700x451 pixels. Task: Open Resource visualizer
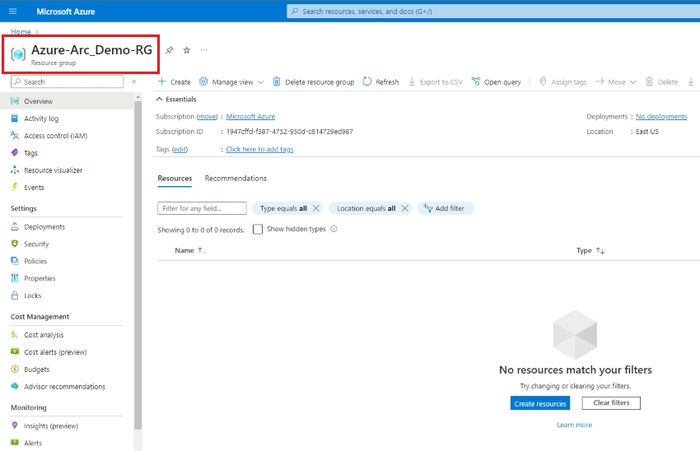[x=53, y=170]
